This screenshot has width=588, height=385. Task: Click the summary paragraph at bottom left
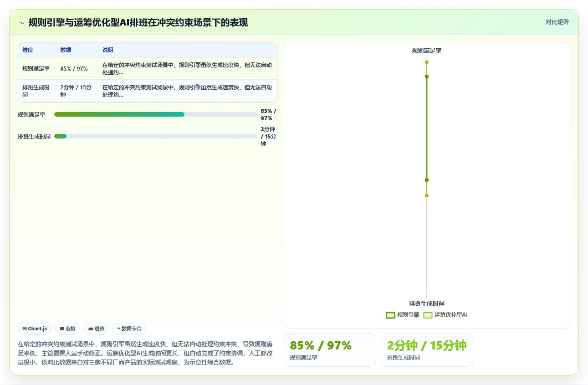(x=145, y=353)
